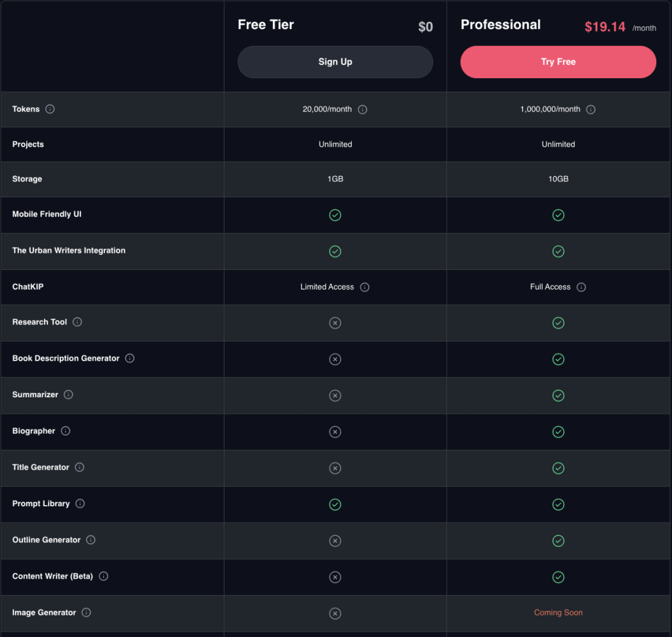The height and width of the screenshot is (637, 672).
Task: Click info icon next to Full Access
Action: click(581, 287)
